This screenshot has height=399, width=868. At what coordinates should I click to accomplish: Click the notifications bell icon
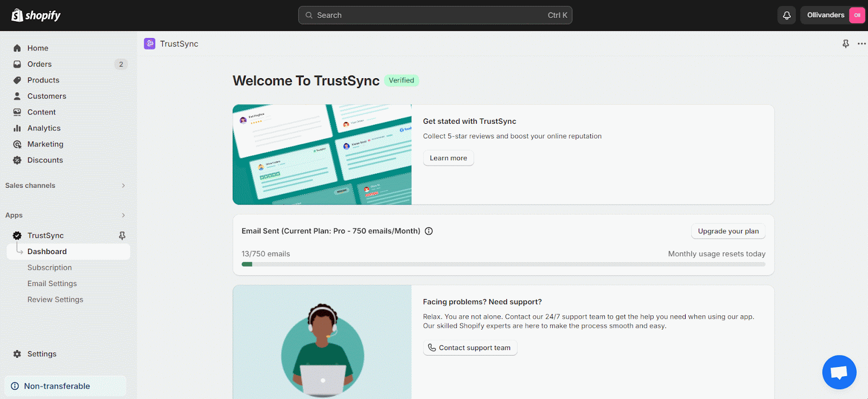tap(787, 15)
